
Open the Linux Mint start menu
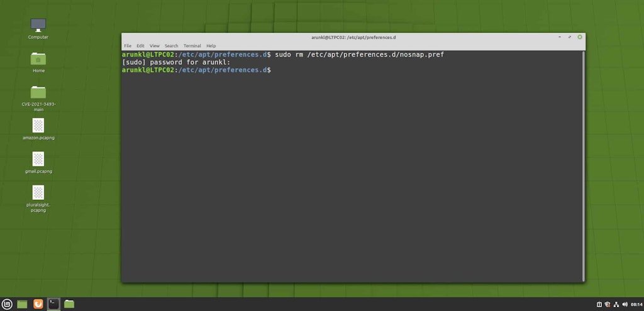(6, 304)
